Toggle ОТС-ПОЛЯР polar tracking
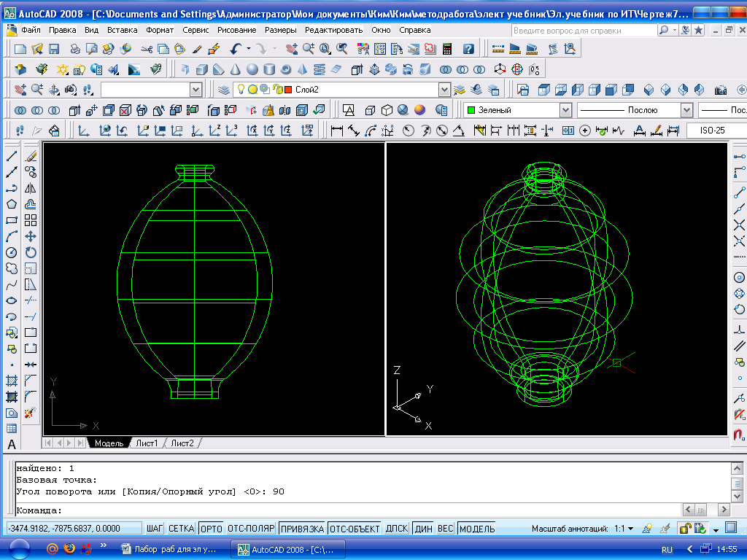The width and height of the screenshot is (747, 560). tap(251, 529)
